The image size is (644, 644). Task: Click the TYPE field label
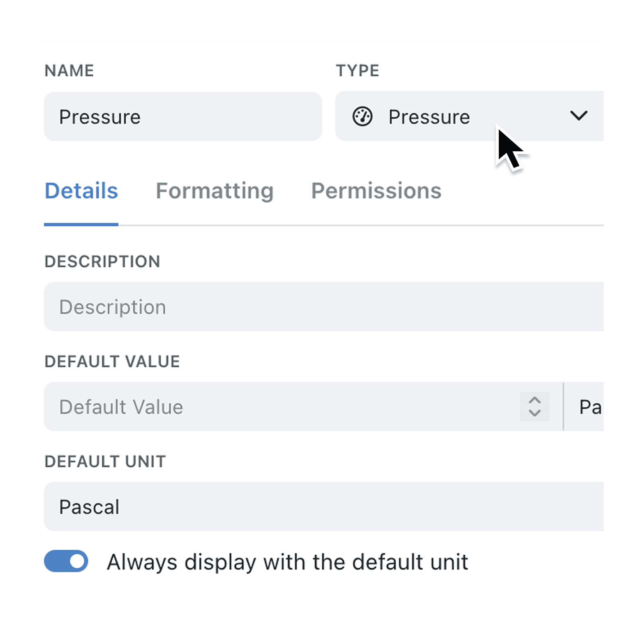pyautogui.click(x=357, y=71)
